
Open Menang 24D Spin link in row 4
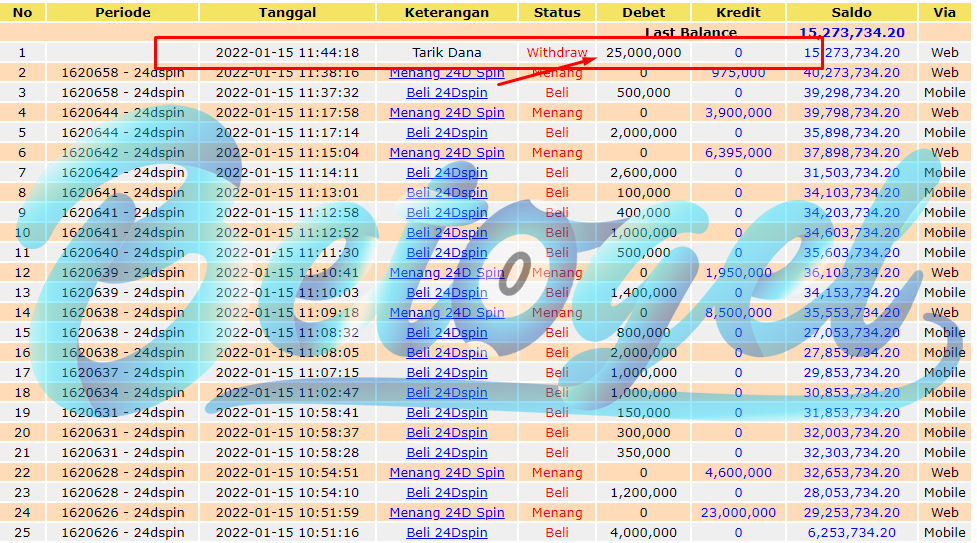(447, 113)
